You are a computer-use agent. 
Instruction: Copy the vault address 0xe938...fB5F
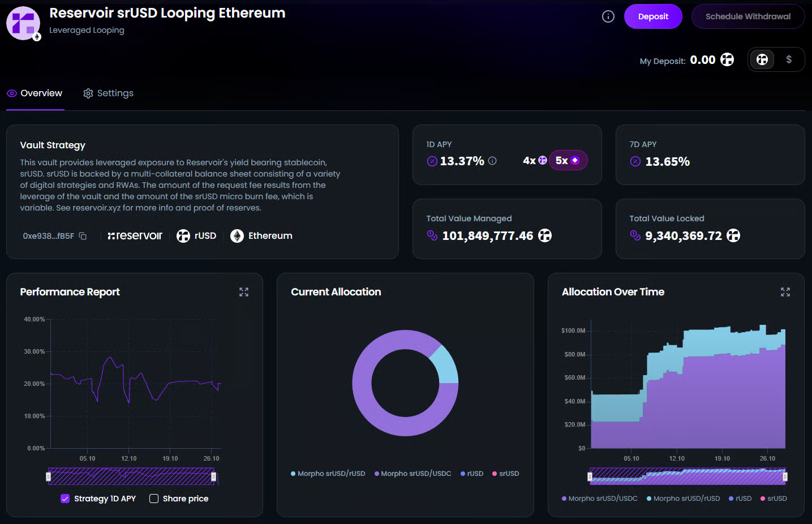point(83,236)
